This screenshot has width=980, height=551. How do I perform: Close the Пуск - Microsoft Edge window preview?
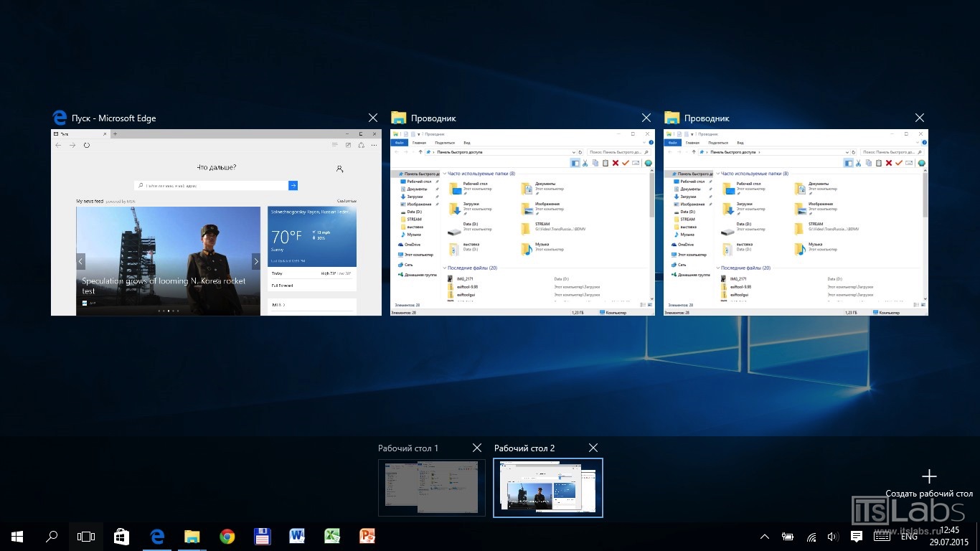click(373, 118)
